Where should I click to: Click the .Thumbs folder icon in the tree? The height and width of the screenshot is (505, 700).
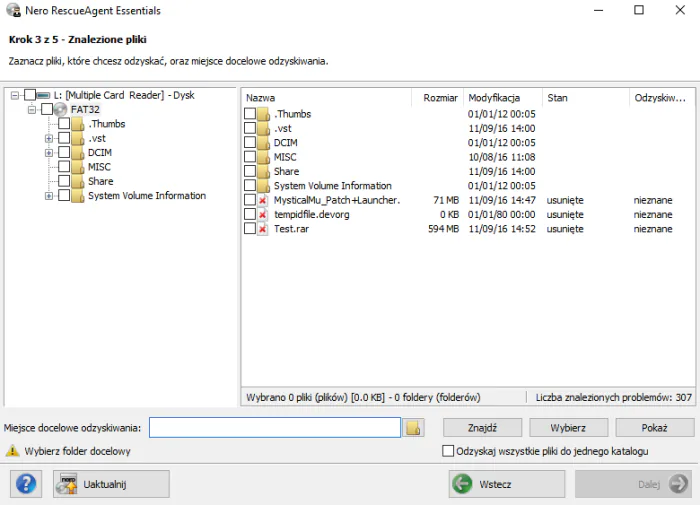[x=78, y=124]
